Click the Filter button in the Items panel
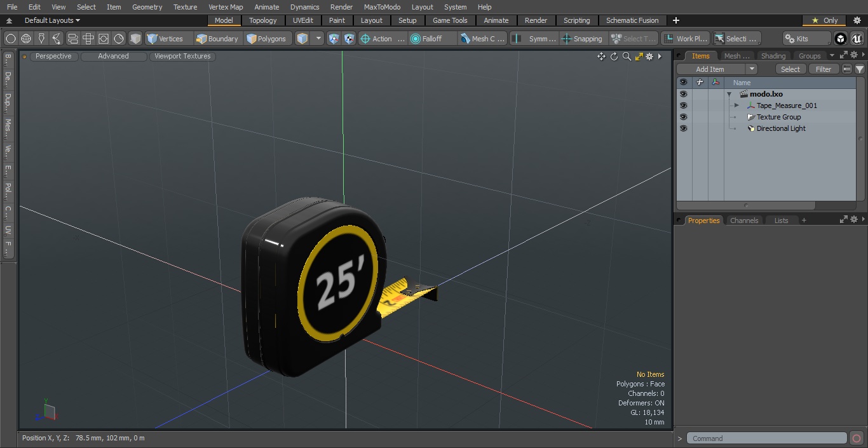This screenshot has height=448, width=868. point(824,69)
